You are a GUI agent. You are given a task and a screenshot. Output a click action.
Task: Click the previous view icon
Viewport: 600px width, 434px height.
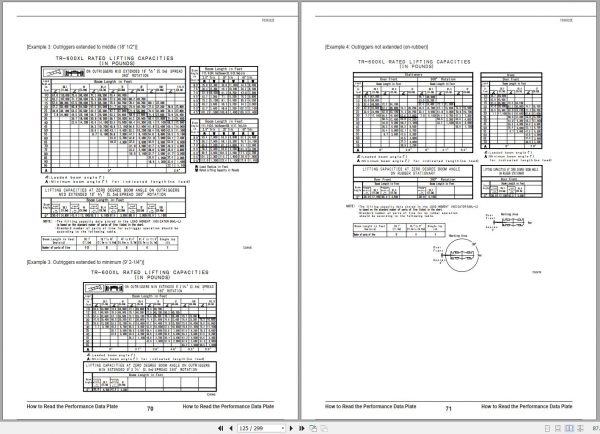click(313, 428)
